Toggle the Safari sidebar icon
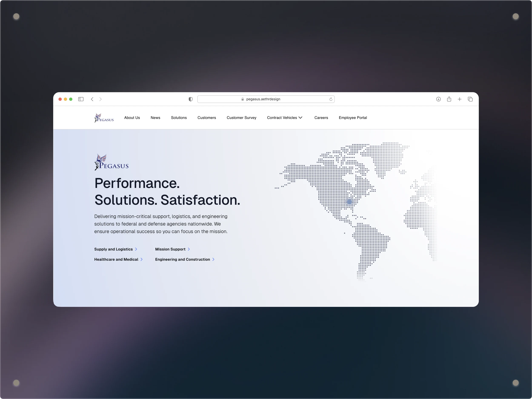532x399 pixels. 81,99
